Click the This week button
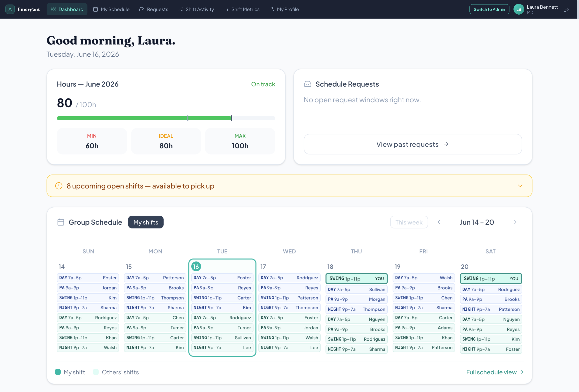This screenshot has width=579, height=392. [x=409, y=222]
